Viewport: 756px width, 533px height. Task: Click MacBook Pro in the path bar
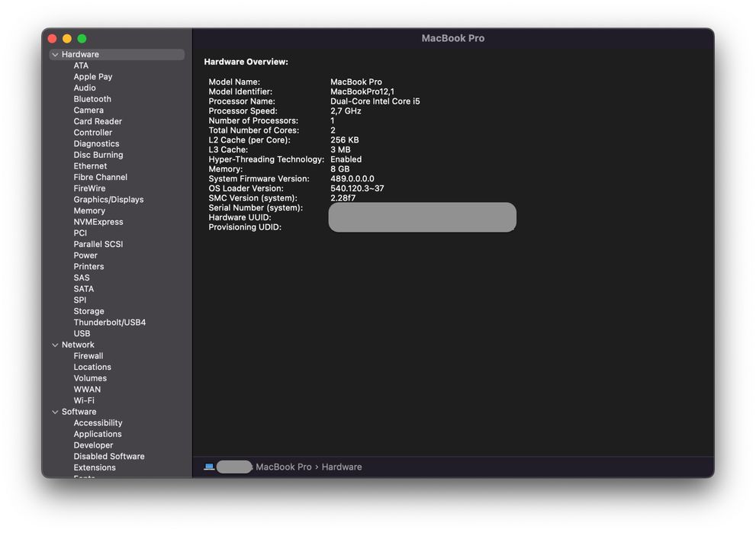click(284, 467)
